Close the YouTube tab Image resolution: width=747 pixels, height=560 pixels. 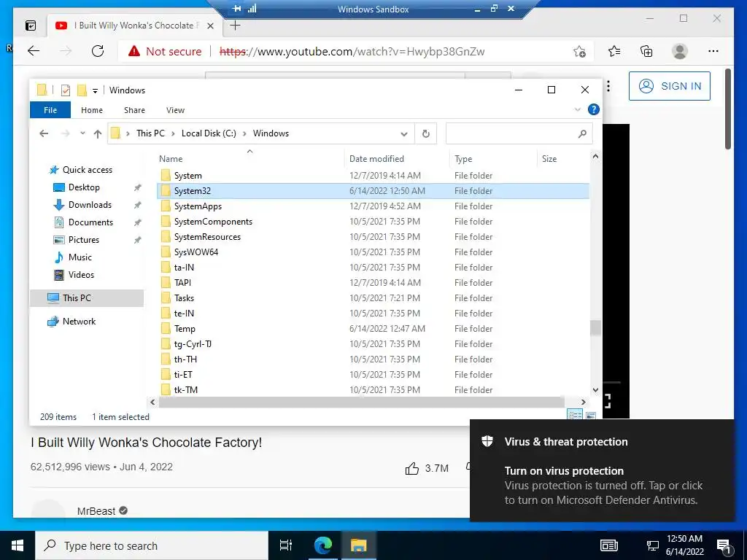210,26
